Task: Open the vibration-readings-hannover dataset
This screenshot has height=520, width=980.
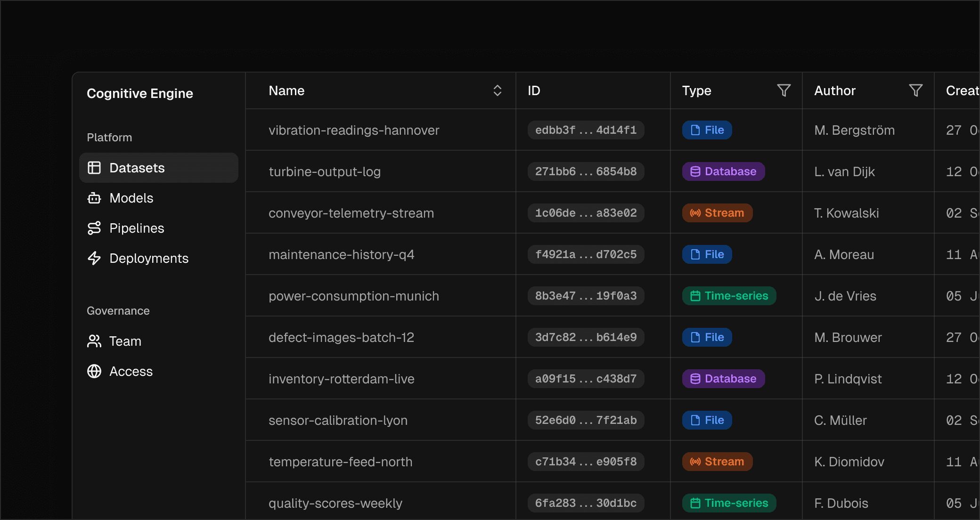Action: (353, 130)
